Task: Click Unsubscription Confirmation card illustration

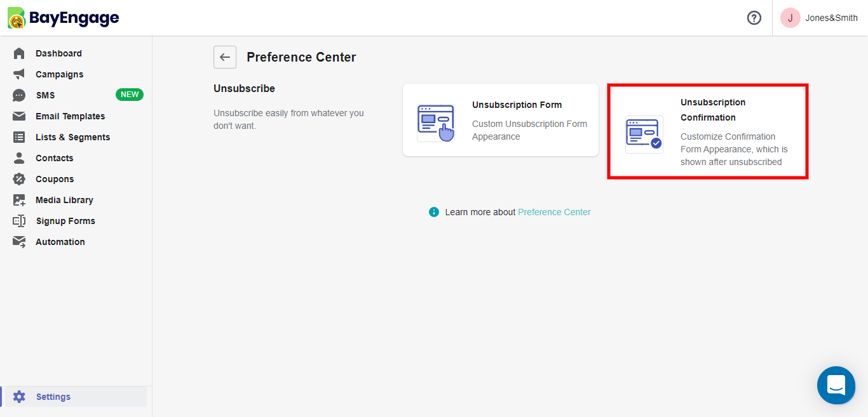Action: [x=644, y=134]
